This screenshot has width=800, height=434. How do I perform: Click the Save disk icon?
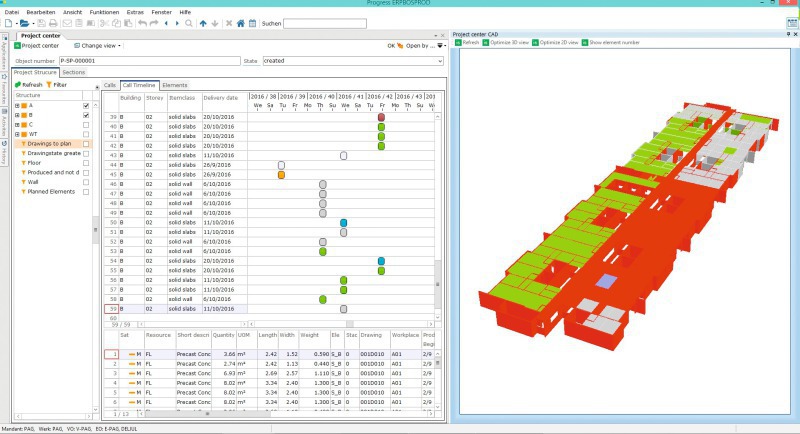click(41, 23)
